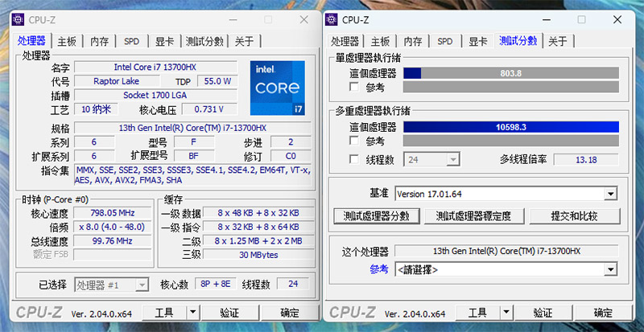Click the 代号 field Raptor Lake
644x332 pixels.
[116, 81]
